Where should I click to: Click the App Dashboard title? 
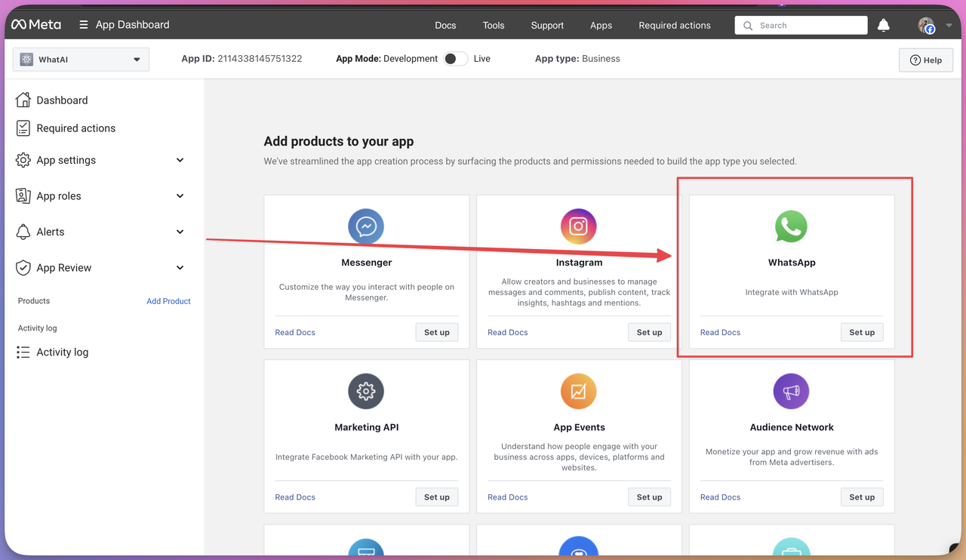[133, 25]
